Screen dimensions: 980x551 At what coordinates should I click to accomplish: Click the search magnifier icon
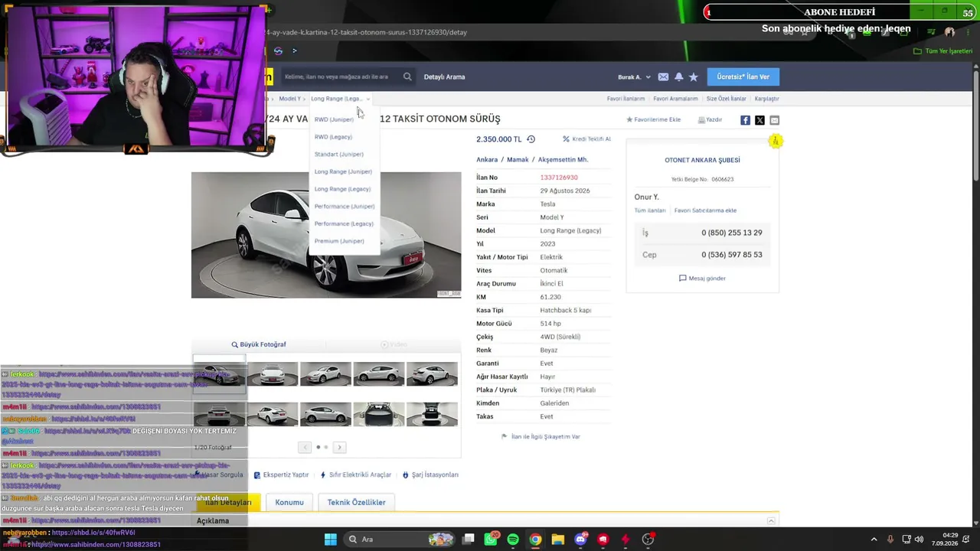pos(407,77)
